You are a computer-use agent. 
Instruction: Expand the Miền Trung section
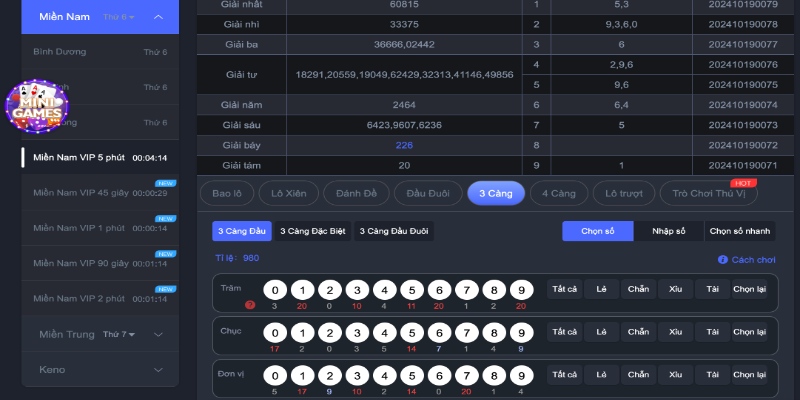[159, 334]
